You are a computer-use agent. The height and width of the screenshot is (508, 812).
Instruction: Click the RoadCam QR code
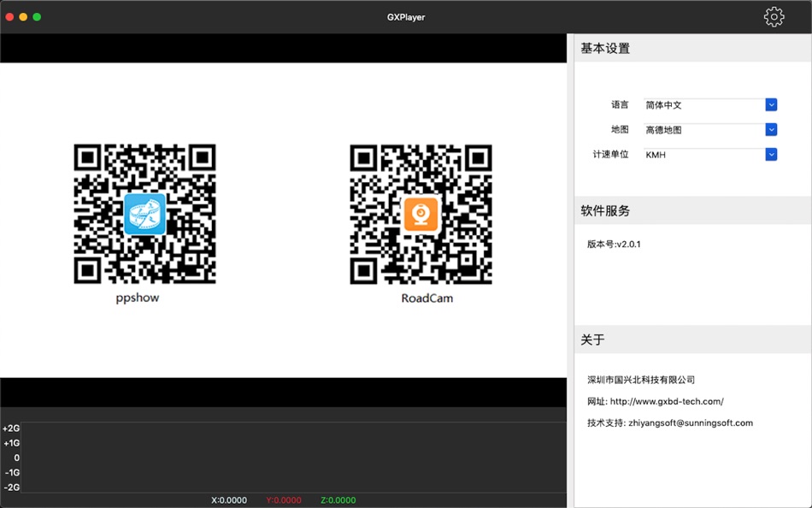pyautogui.click(x=421, y=214)
